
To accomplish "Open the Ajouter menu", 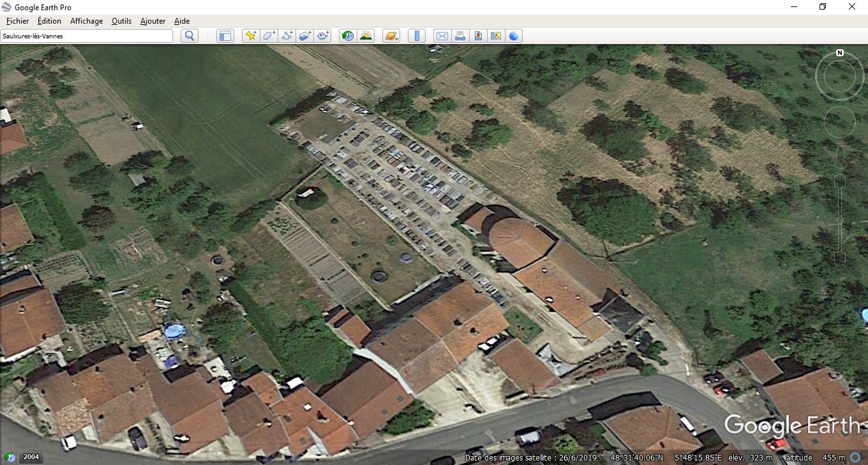I will click(153, 21).
